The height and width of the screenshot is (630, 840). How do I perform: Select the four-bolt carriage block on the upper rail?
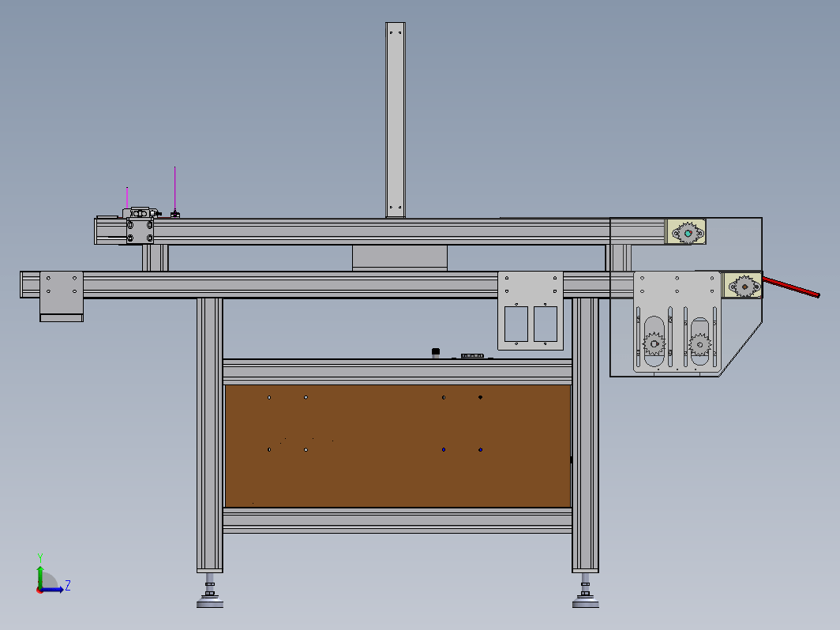pyautogui.click(x=140, y=231)
